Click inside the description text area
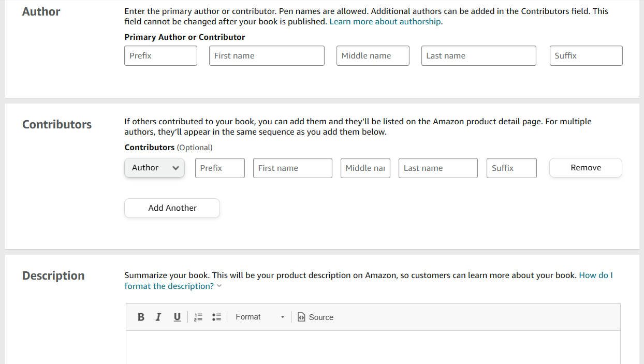644x364 pixels. pos(373,347)
